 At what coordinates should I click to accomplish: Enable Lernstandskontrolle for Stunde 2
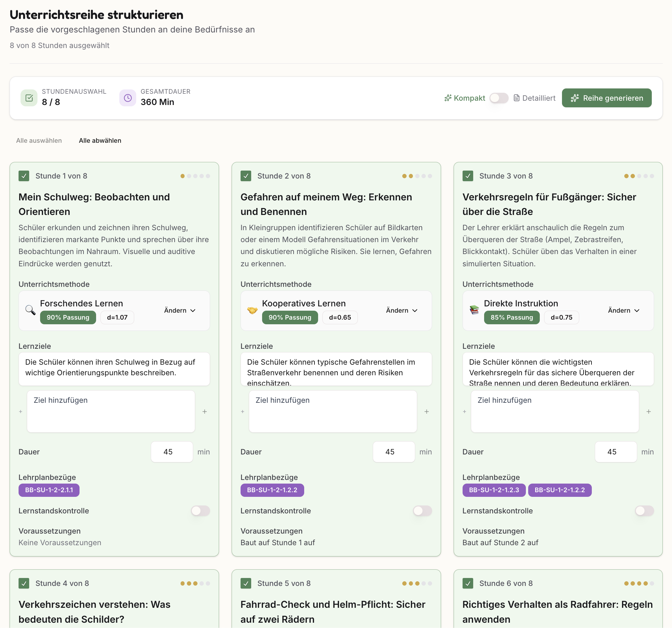[x=422, y=511]
